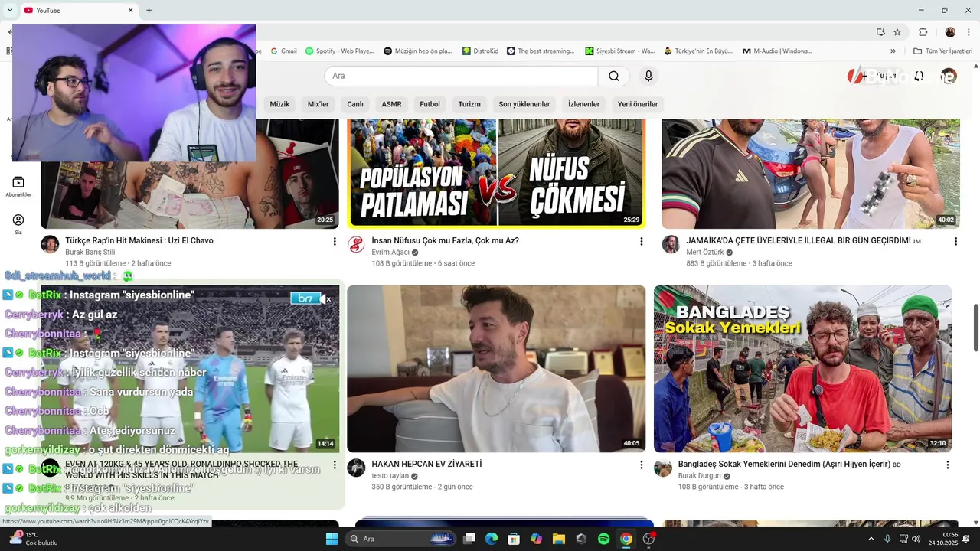The image size is (980, 551).
Task: Open the tab search dropdown arrow
Action: pos(10,10)
